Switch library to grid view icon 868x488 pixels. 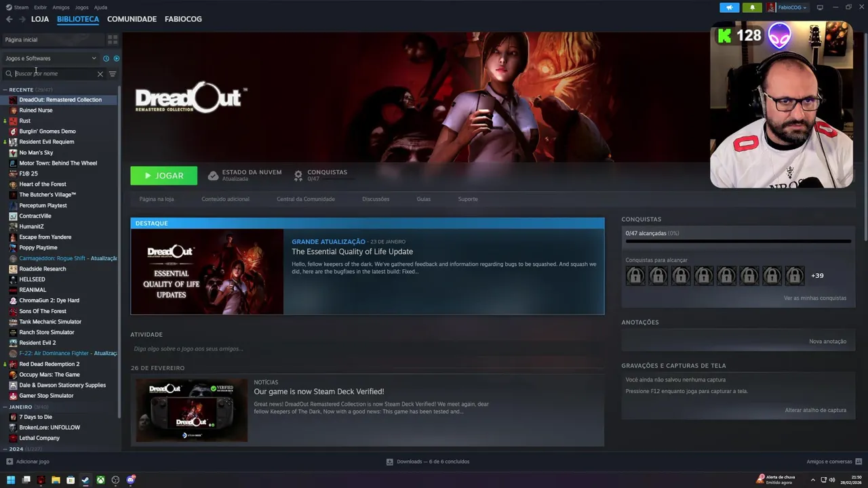click(x=113, y=39)
